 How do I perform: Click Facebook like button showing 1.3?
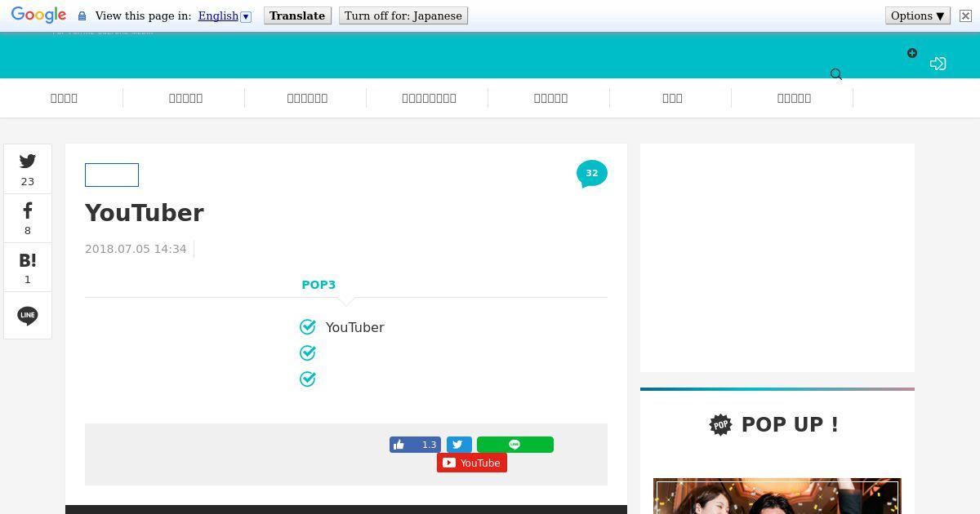[415, 445]
